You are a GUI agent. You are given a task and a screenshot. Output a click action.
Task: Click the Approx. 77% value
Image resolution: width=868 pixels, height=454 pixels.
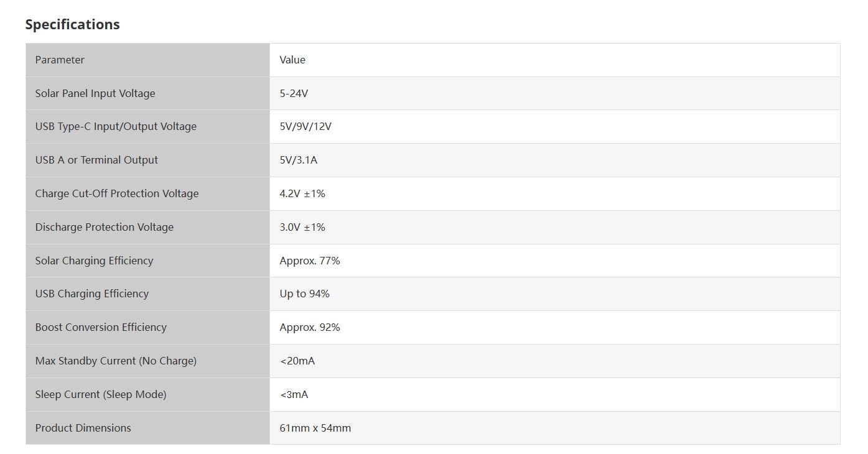point(310,261)
